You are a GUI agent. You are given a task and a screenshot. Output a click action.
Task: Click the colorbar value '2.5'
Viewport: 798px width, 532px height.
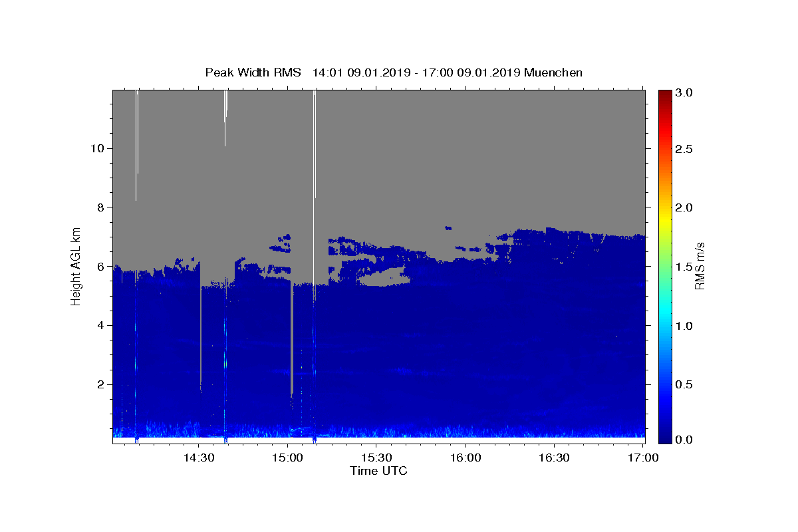[x=684, y=149]
